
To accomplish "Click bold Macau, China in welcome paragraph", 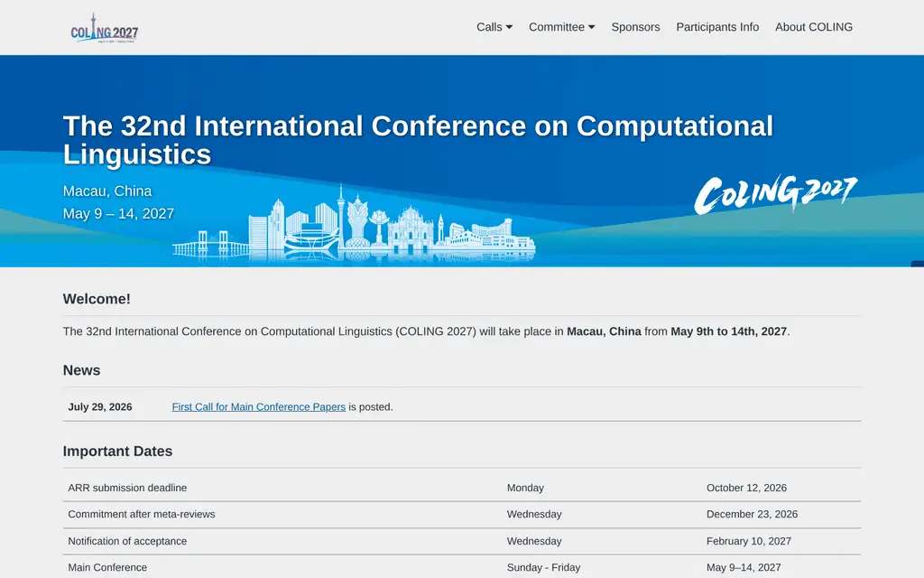I will pos(604,331).
